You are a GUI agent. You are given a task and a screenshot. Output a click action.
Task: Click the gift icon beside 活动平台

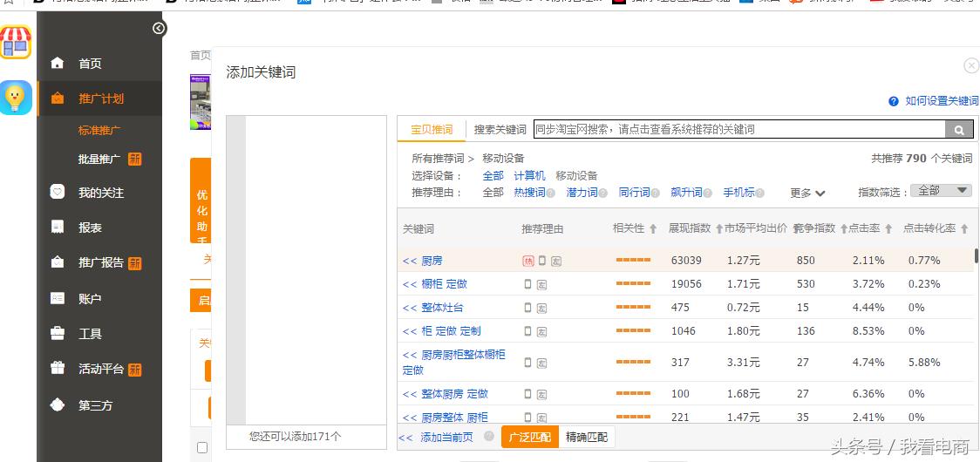tap(58, 368)
